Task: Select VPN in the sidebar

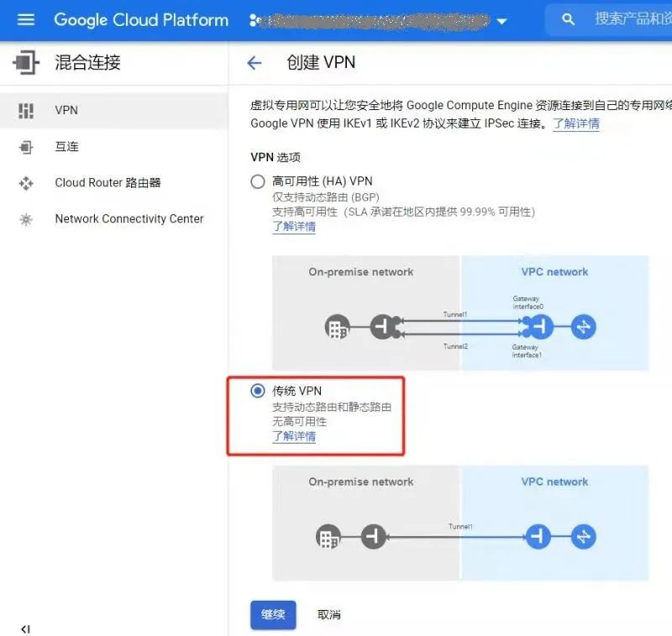Action: 113,111
